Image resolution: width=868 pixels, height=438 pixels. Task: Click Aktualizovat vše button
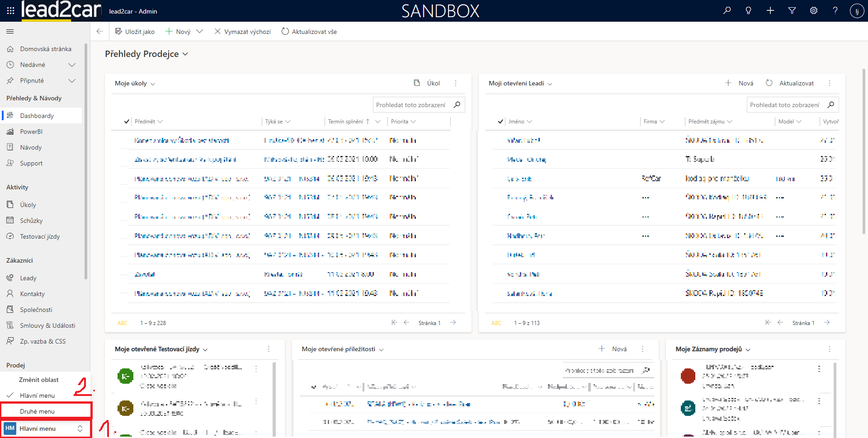click(x=309, y=32)
